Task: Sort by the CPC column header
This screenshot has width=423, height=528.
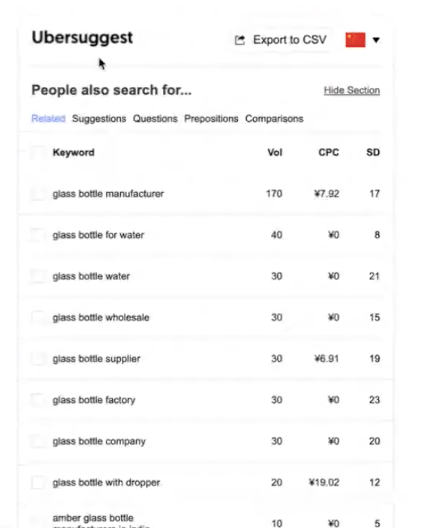Action: (x=329, y=153)
